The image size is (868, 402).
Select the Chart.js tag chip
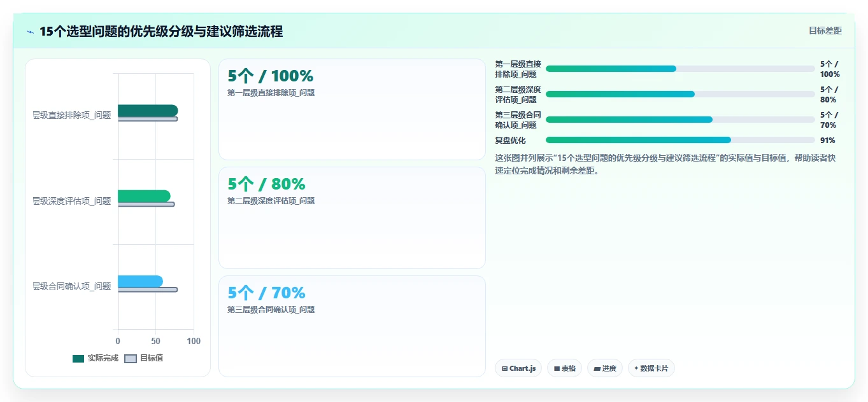518,368
